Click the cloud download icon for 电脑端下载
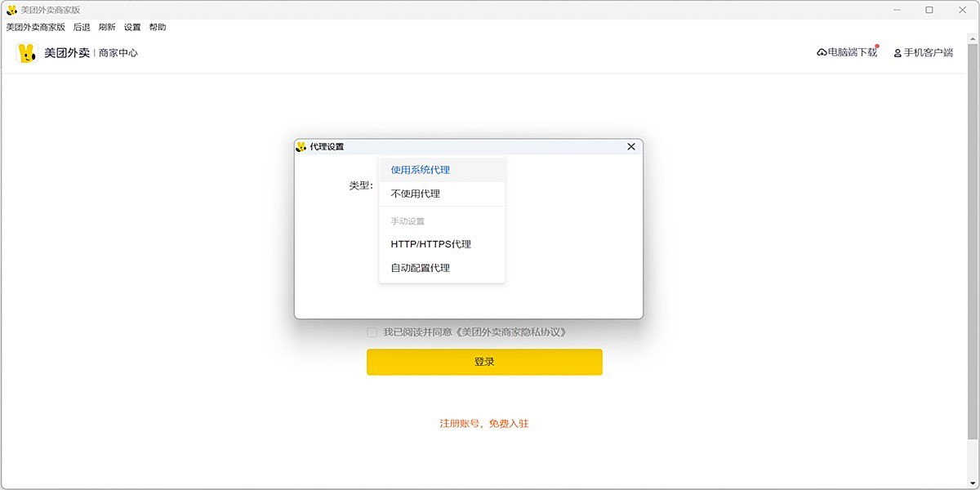The width and height of the screenshot is (980, 490). (x=822, y=53)
